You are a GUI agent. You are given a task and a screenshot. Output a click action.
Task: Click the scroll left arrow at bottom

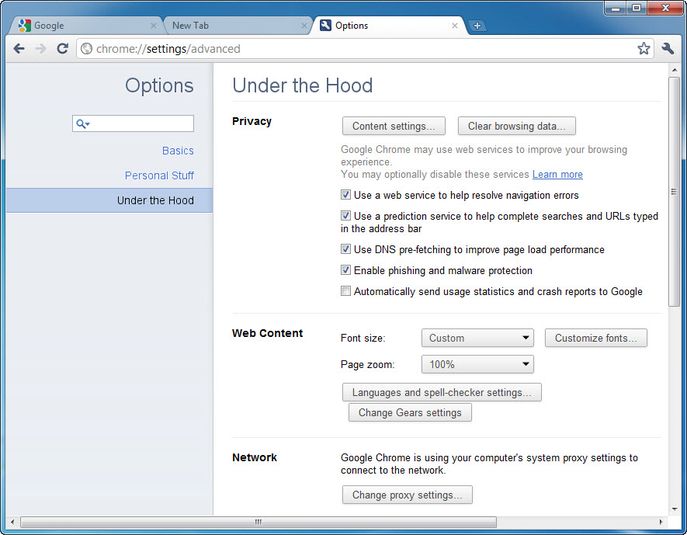coord(13,522)
